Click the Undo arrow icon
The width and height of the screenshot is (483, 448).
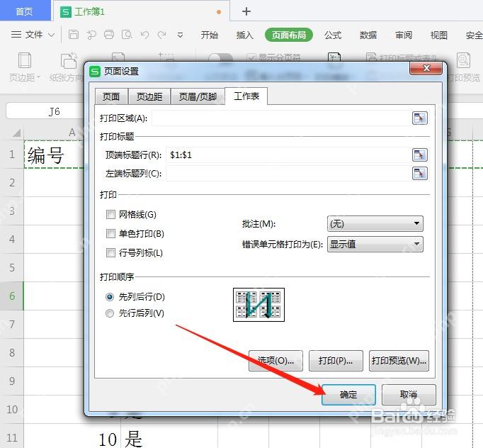pos(144,35)
